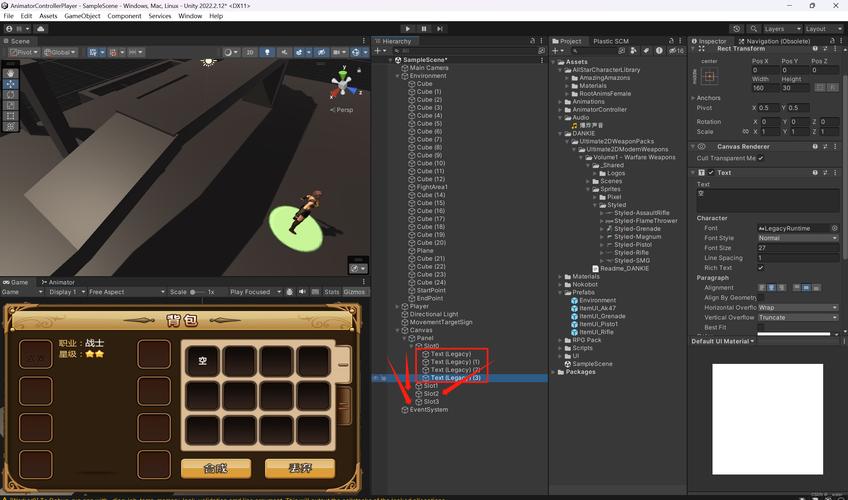This screenshot has width=848, height=500.
Task: Open the Pivot handle position dropdown
Action: [x=24, y=52]
